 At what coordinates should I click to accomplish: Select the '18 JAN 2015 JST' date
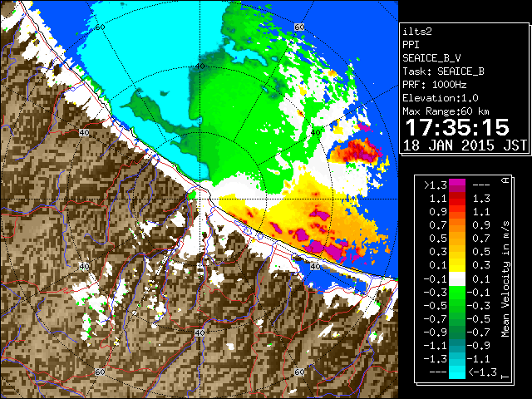465,145
